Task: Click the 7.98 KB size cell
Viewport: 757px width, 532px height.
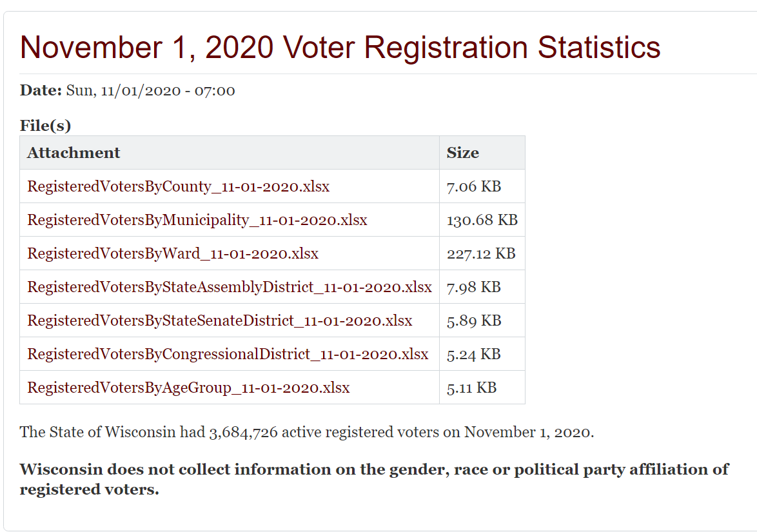Action: pos(473,288)
